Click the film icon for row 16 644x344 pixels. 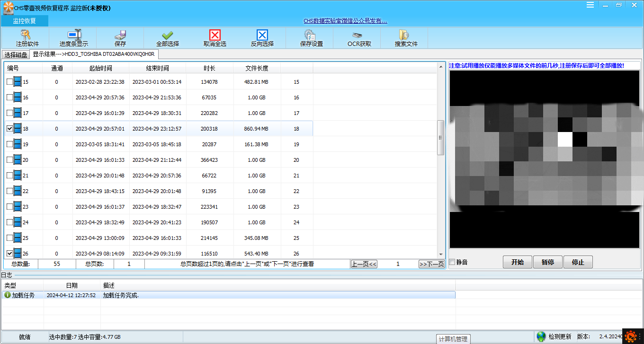point(18,97)
